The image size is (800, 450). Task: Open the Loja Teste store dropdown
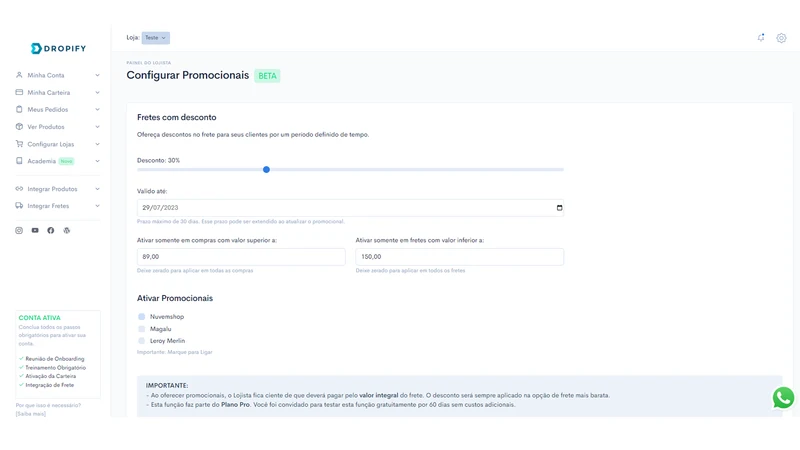tap(156, 38)
